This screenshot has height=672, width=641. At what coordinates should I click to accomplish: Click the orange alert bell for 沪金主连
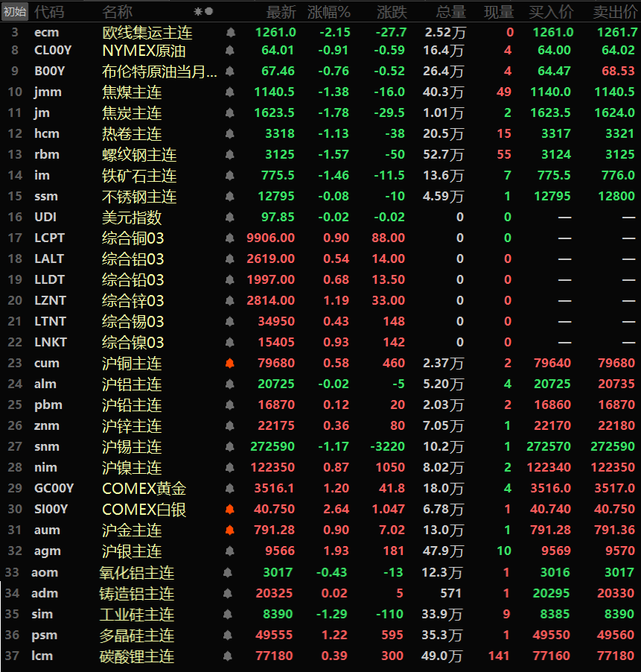pyautogui.click(x=230, y=530)
